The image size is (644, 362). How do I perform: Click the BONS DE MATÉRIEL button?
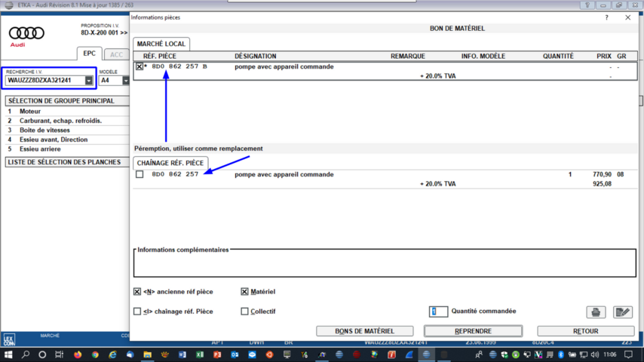365,331
